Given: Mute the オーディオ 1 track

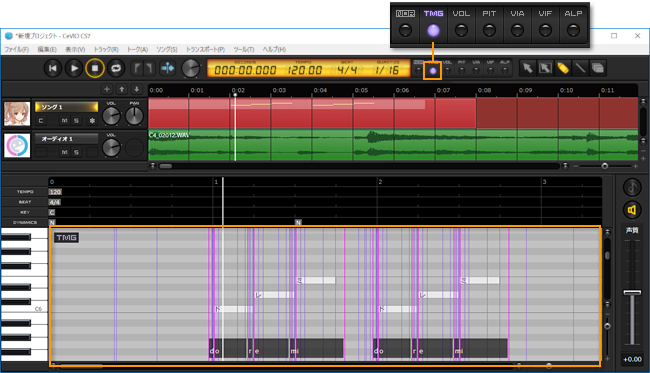Looking at the screenshot, I should click(x=64, y=152).
